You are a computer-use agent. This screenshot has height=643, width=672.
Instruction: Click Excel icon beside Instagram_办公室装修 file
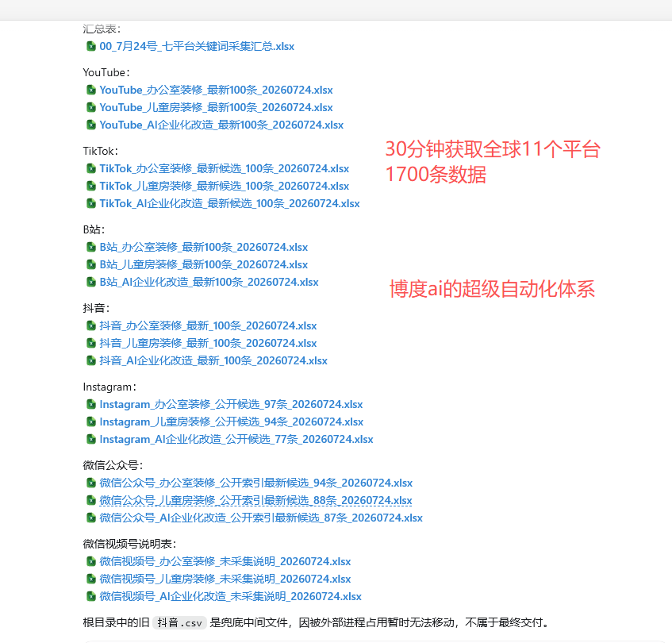pyautogui.click(x=91, y=404)
